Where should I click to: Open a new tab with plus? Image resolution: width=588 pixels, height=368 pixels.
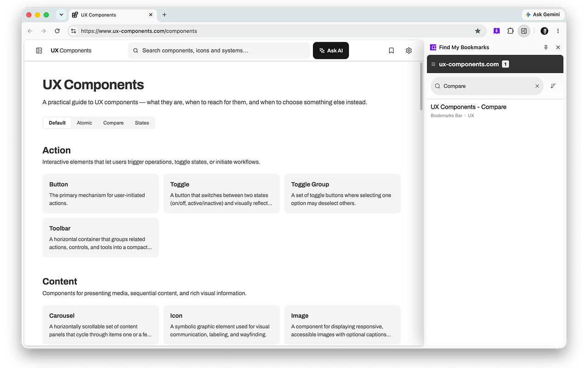coord(164,15)
